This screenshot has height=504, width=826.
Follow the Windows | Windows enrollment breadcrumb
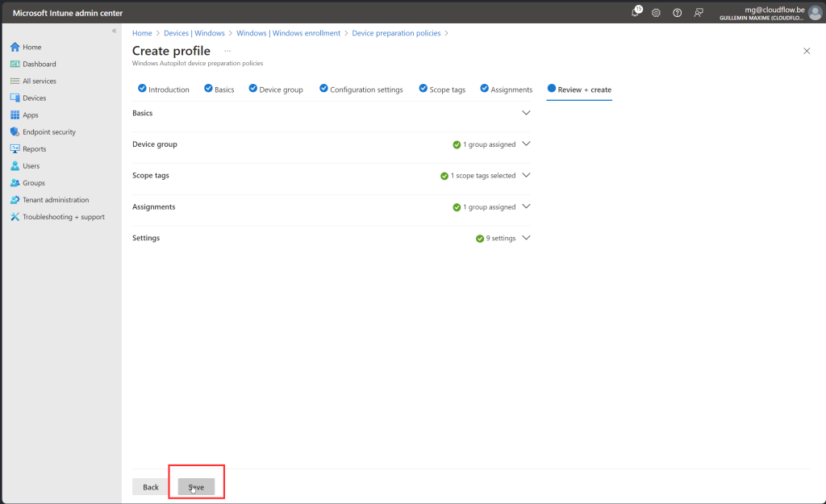tap(289, 33)
